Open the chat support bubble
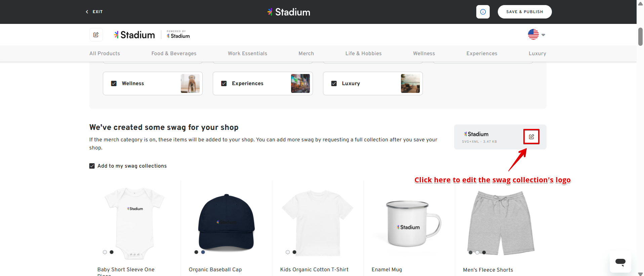 point(620,262)
